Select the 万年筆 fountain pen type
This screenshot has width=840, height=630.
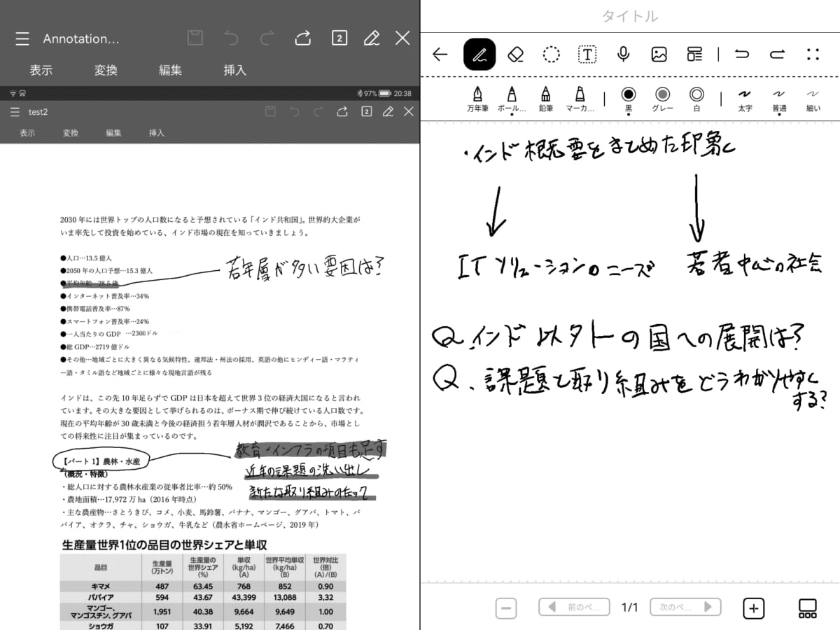tap(478, 99)
